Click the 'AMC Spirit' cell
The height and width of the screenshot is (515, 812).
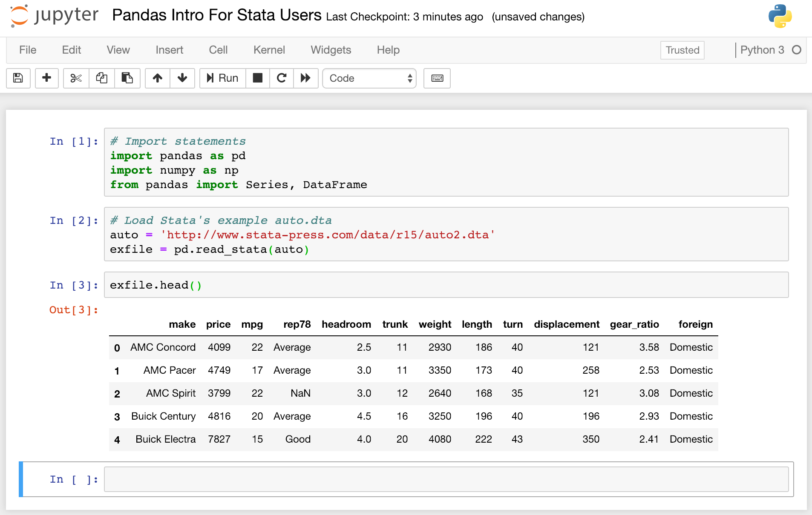tap(171, 393)
